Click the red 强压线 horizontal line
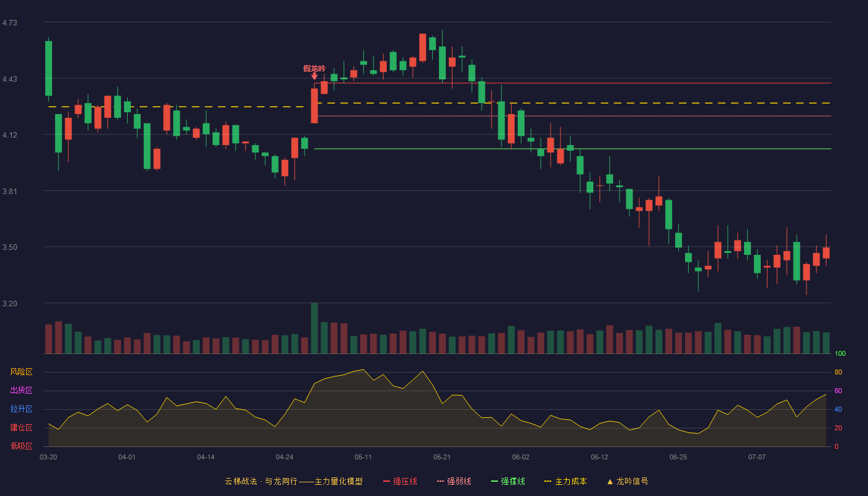Screen dimensions: 868x496 tap(573, 83)
